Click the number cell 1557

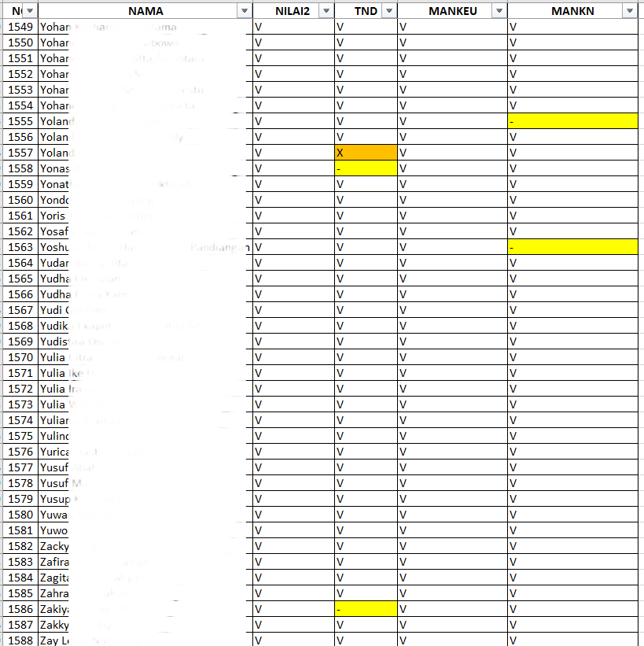pyautogui.click(x=20, y=153)
